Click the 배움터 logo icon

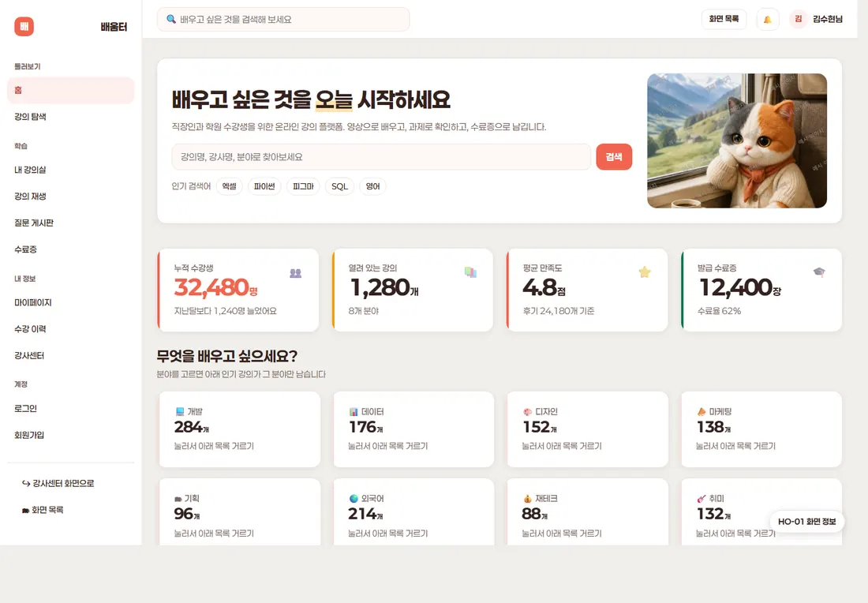click(x=24, y=26)
